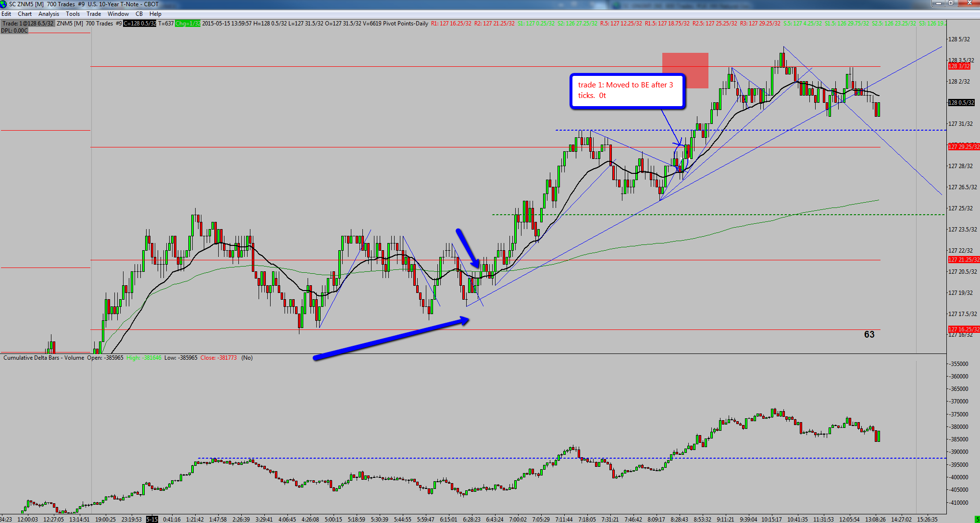Click the 'DPL: 0.00C' daily profit label
Image resolution: width=980 pixels, height=523 pixels.
pos(14,30)
